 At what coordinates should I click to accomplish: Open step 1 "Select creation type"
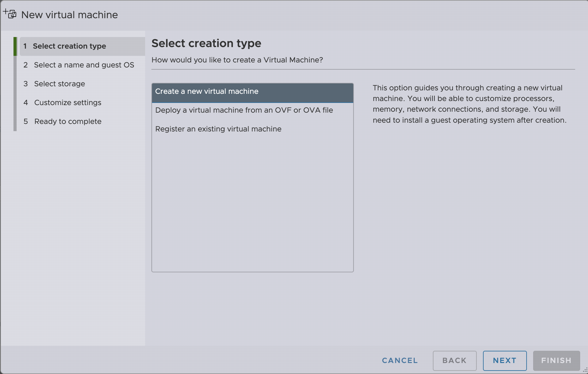click(x=69, y=46)
